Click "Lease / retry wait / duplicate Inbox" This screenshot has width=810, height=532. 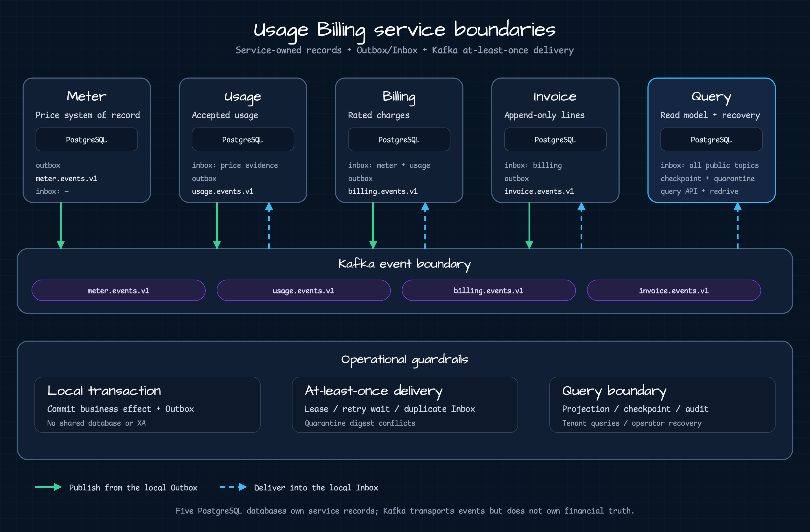(390, 409)
